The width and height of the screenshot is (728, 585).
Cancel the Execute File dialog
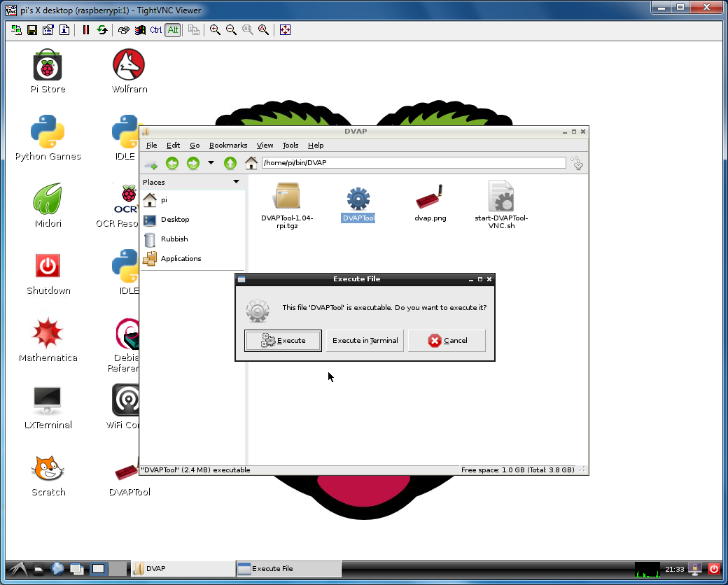tap(447, 341)
